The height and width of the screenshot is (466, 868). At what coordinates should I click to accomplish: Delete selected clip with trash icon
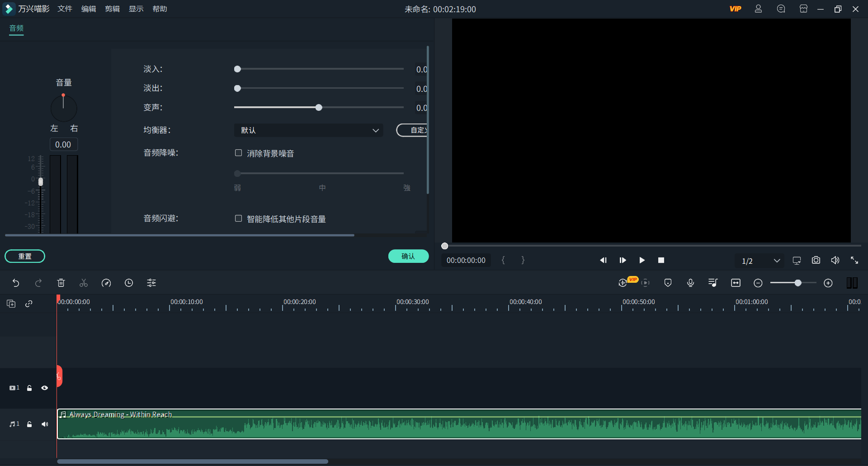pos(61,283)
